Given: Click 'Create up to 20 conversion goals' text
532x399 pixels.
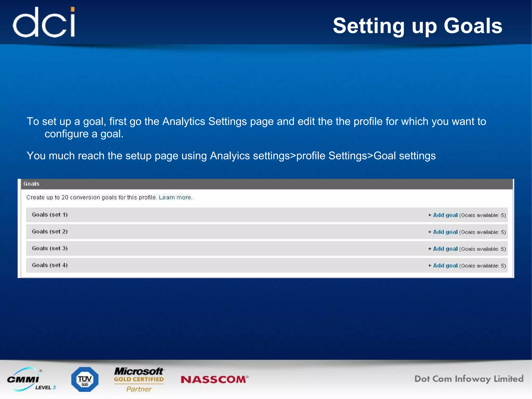Looking at the screenshot, I should point(92,197).
